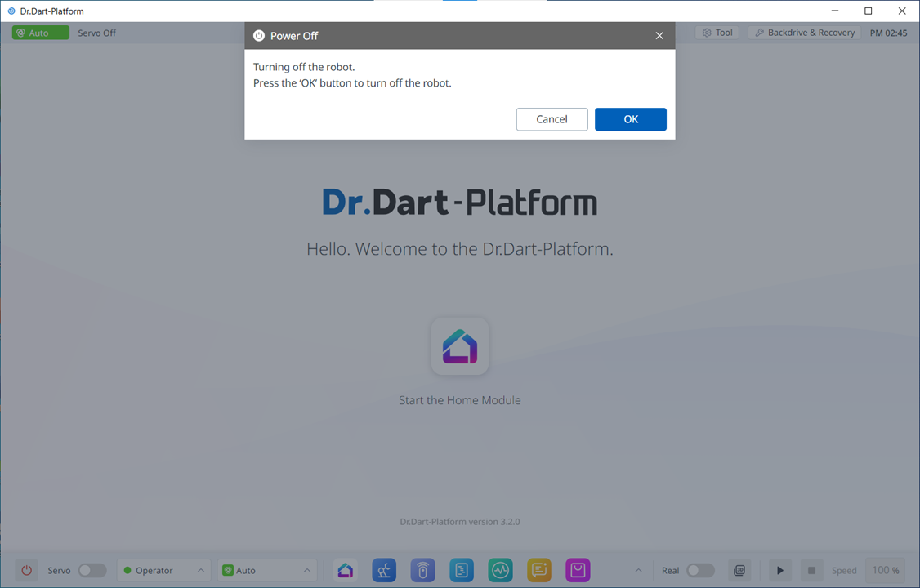
Task: Open the robot arm module icon
Action: point(384,570)
